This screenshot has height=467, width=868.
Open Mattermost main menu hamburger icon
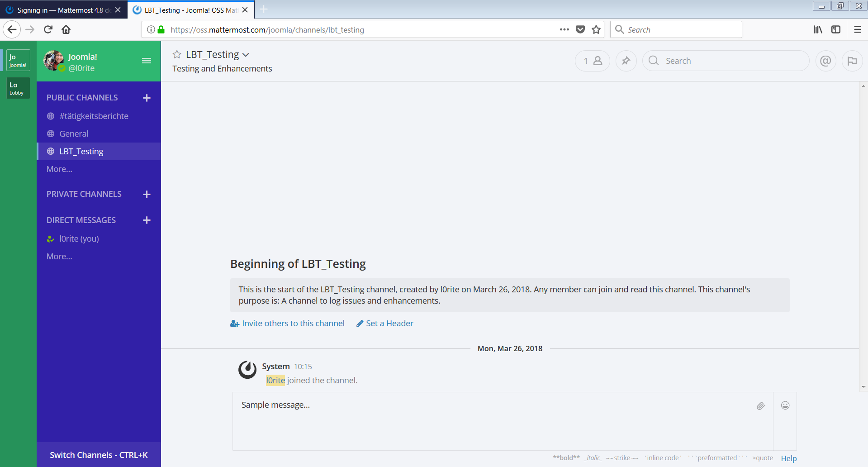coord(146,60)
